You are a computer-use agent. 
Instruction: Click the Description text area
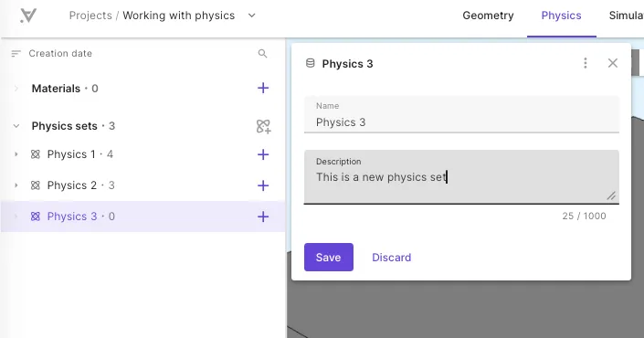[461, 177]
